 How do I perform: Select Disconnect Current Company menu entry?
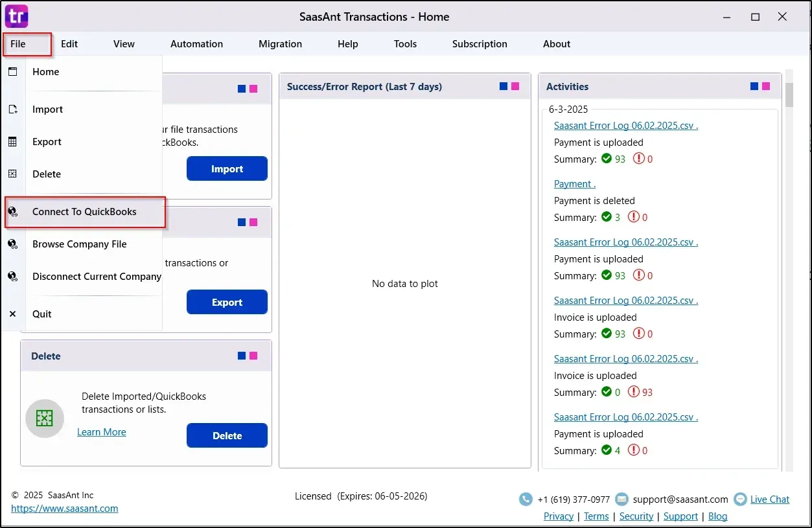pyautogui.click(x=82, y=277)
